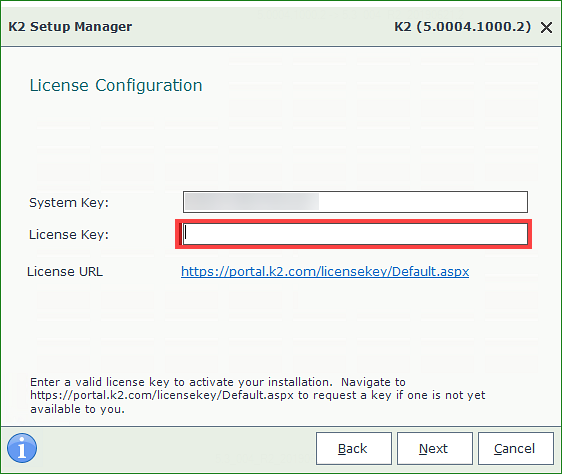Viewport: 562px width, 474px height.
Task: Open the portal.k2.com license key link
Action: (325, 271)
